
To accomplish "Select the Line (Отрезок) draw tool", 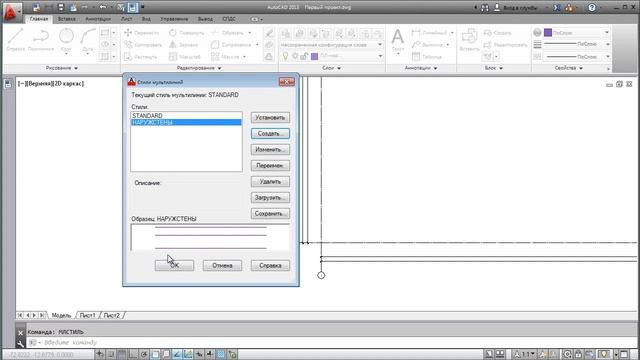I will (16, 40).
